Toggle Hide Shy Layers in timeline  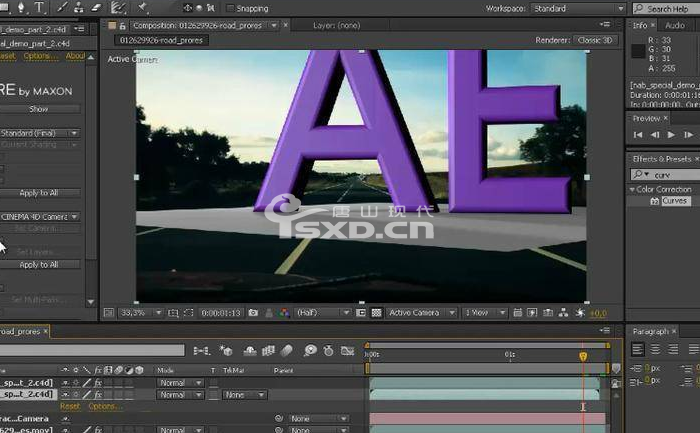(250, 351)
